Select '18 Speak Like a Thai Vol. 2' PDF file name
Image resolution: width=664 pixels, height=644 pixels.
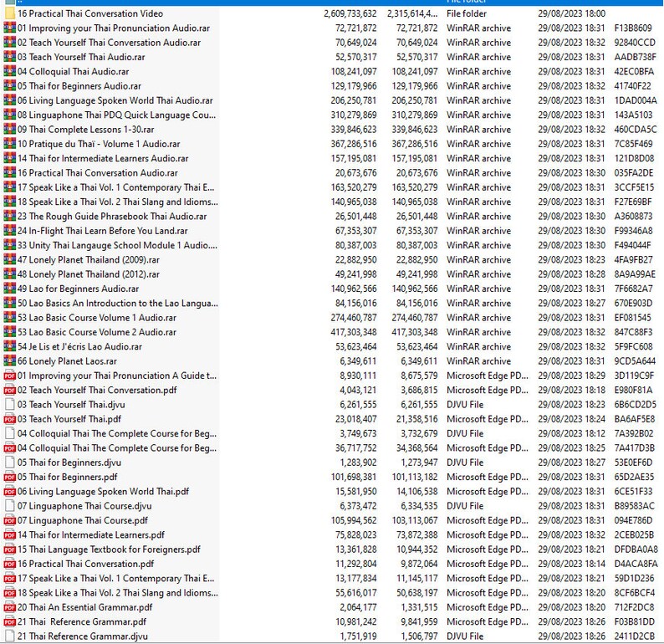click(x=118, y=593)
